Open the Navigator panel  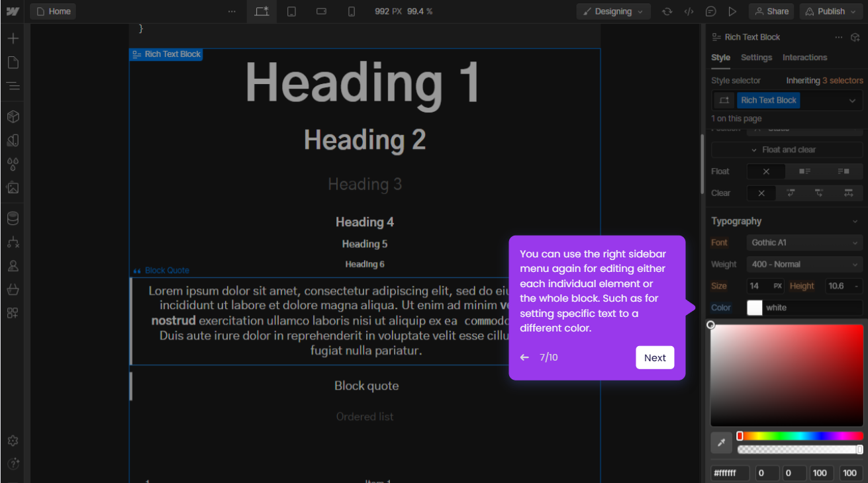(x=13, y=86)
